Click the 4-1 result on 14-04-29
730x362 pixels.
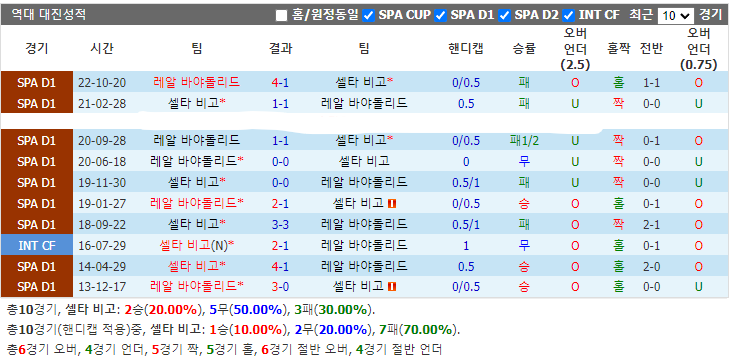coord(280,267)
